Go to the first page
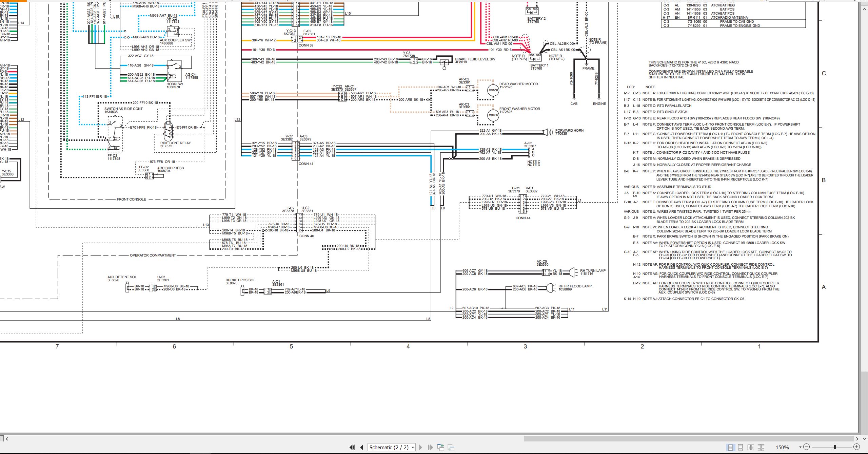Viewport: 868px width, 454px height. (x=352, y=447)
